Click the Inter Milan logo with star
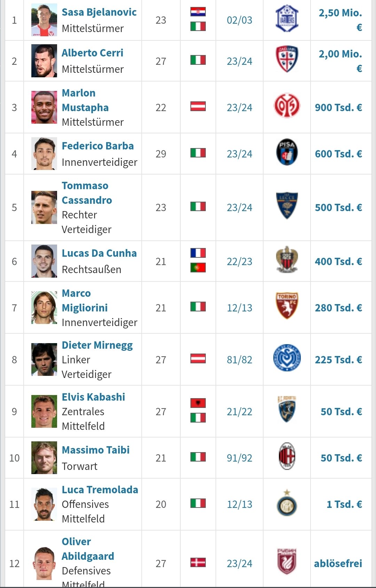Viewport: 376px width, 588px height. point(287,503)
